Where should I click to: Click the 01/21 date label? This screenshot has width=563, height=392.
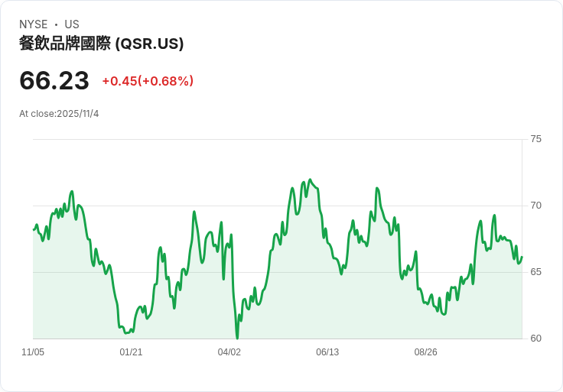[x=131, y=352]
